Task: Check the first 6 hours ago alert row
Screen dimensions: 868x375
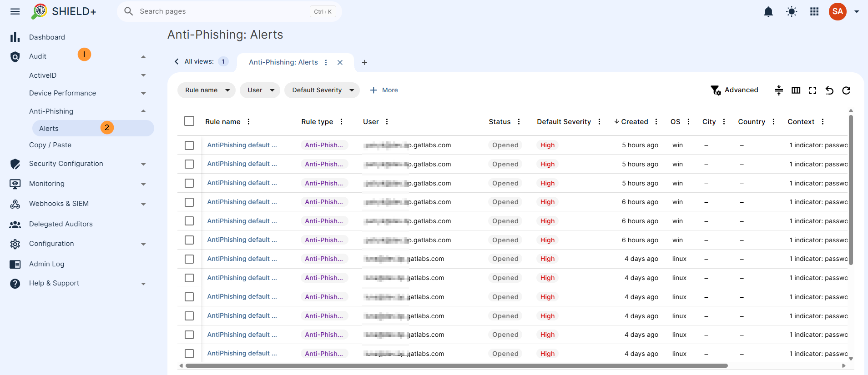Action: (x=189, y=202)
